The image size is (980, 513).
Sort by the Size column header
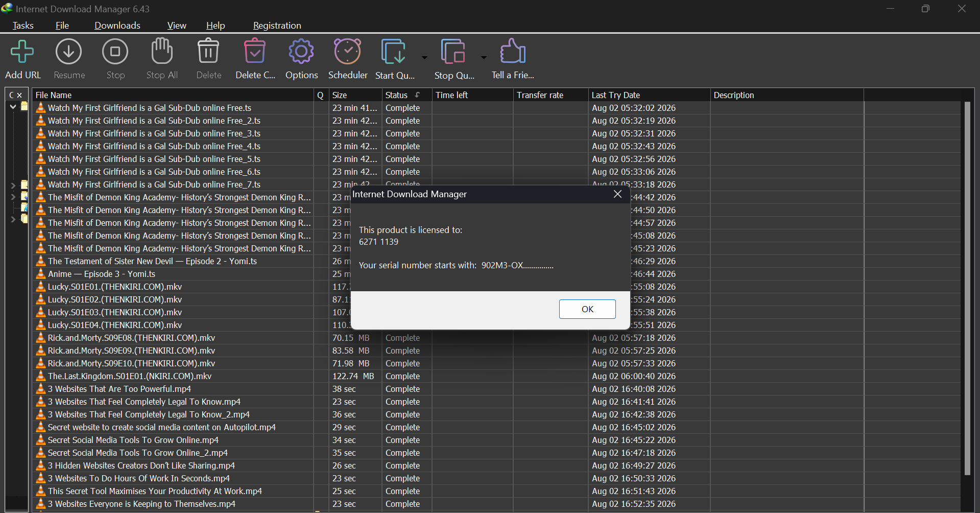[355, 95]
